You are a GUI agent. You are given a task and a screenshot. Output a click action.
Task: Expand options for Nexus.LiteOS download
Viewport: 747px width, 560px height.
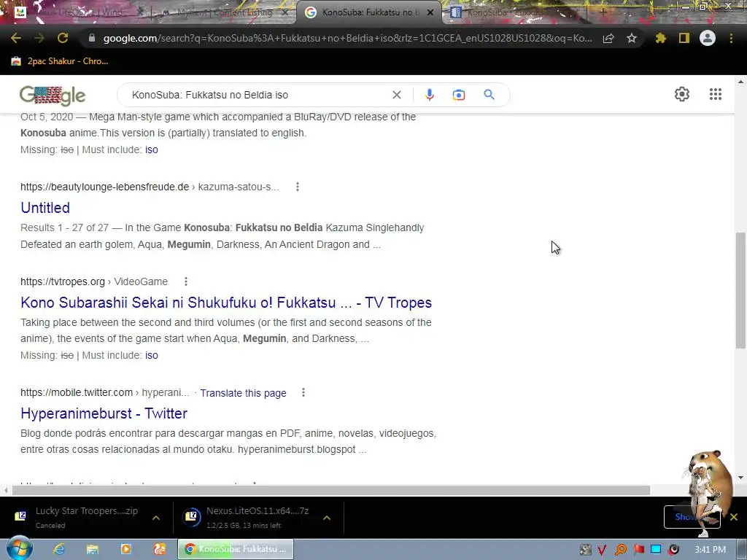point(327,518)
